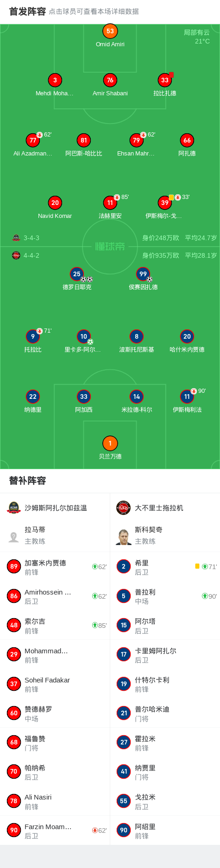Open goalkeeper 贝兰万德 number 1 badge
The image size is (220, 868).
click(x=110, y=443)
